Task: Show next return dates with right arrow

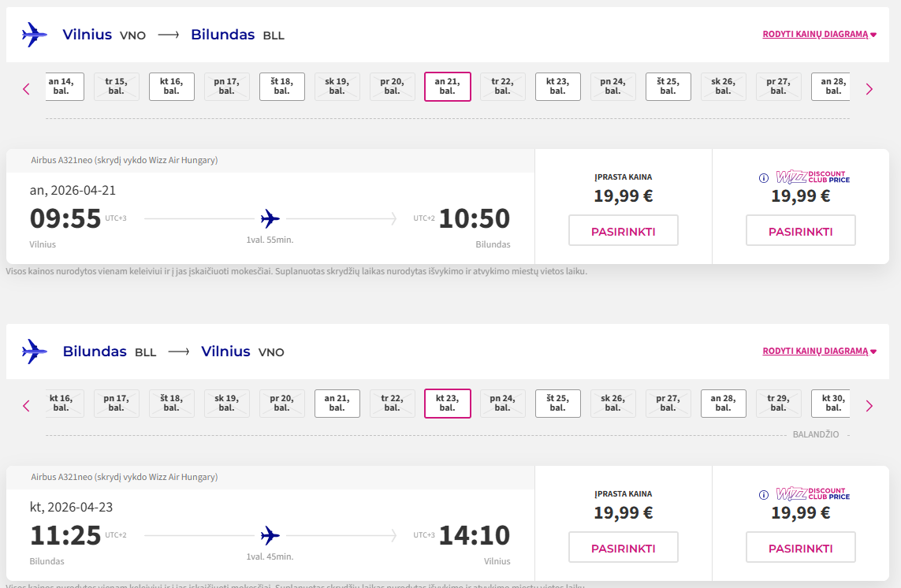Action: [869, 406]
